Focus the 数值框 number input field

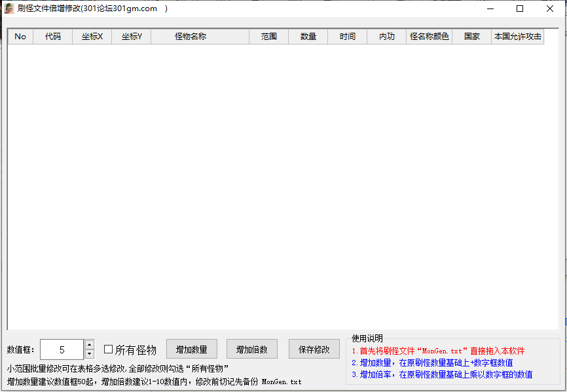(62, 349)
